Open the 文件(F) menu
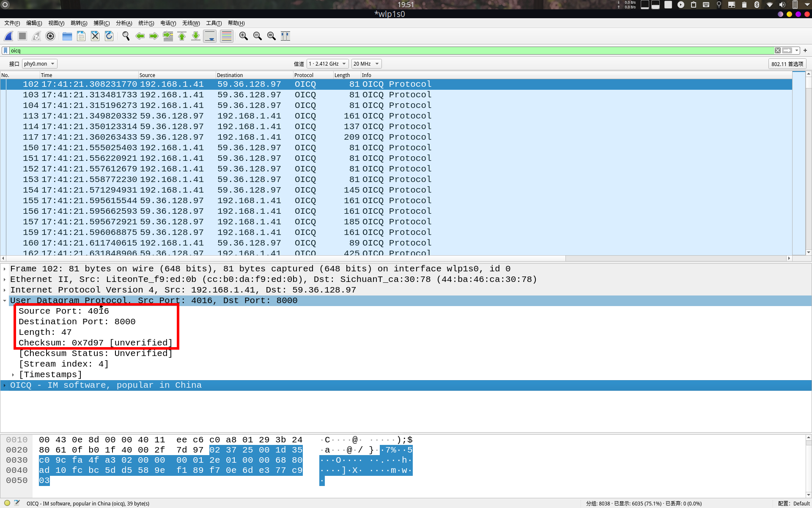The width and height of the screenshot is (812, 508). (12, 23)
